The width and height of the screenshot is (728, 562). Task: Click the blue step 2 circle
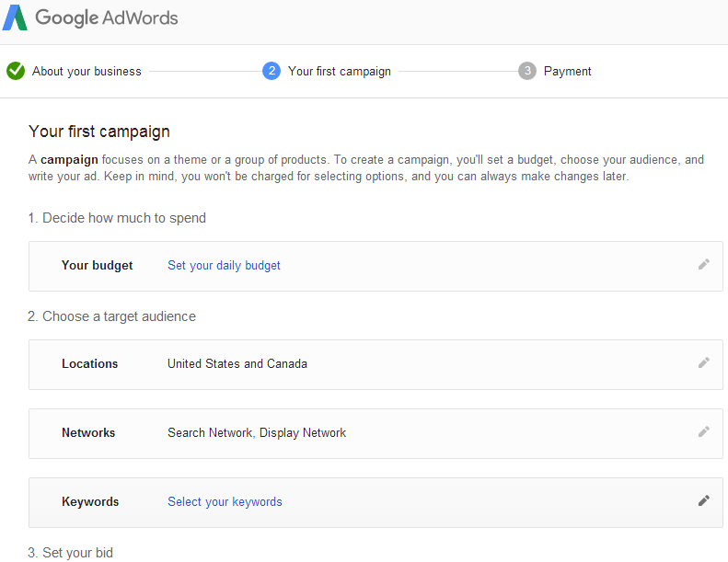(x=272, y=71)
